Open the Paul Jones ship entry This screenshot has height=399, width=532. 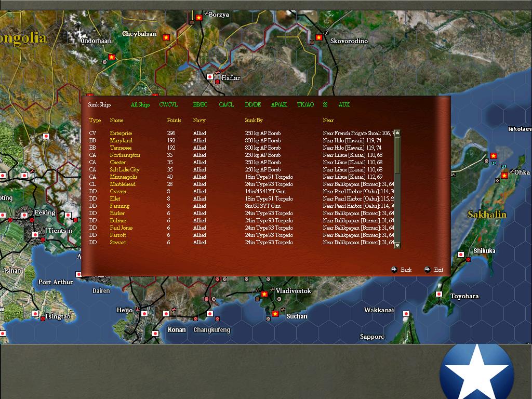pyautogui.click(x=121, y=228)
